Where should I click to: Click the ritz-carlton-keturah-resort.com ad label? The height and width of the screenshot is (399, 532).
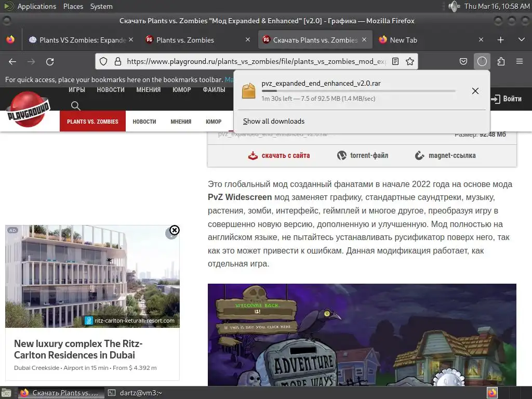pos(131,320)
